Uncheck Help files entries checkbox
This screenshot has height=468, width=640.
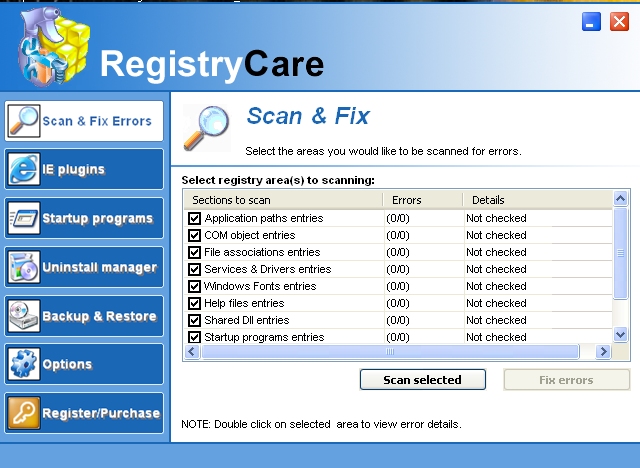(194, 303)
